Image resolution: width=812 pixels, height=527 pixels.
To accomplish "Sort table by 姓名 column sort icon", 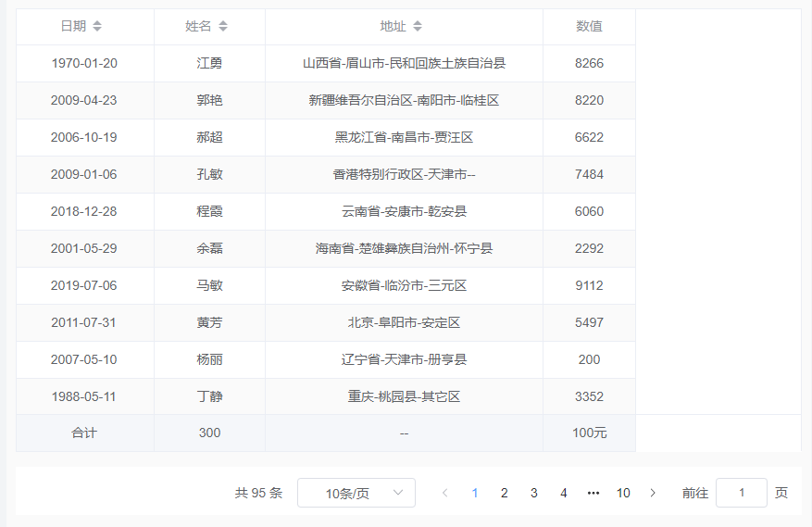I will [x=223, y=26].
